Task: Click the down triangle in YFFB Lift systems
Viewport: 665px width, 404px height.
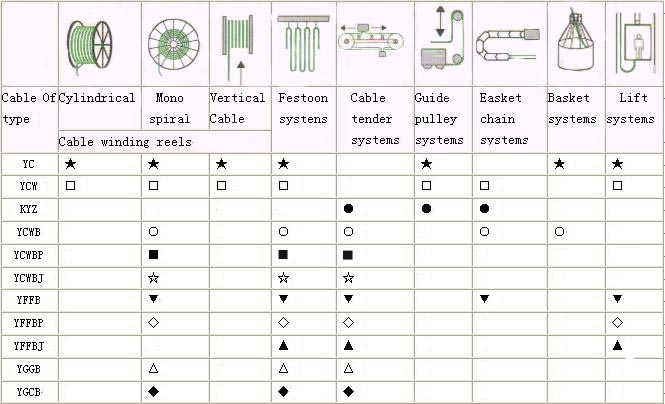Action: point(618,299)
